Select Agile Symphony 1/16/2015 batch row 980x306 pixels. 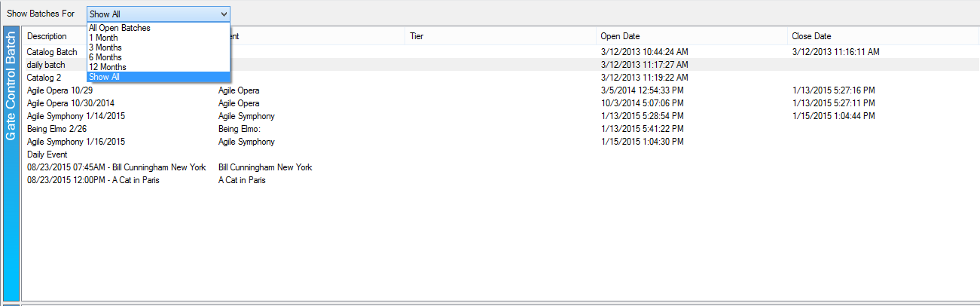click(76, 142)
